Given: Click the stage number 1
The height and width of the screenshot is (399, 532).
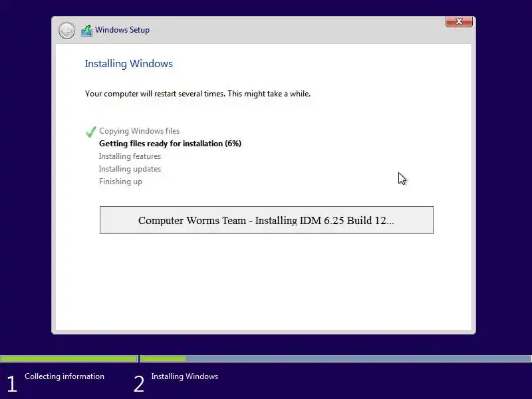Looking at the screenshot, I should (x=11, y=384).
